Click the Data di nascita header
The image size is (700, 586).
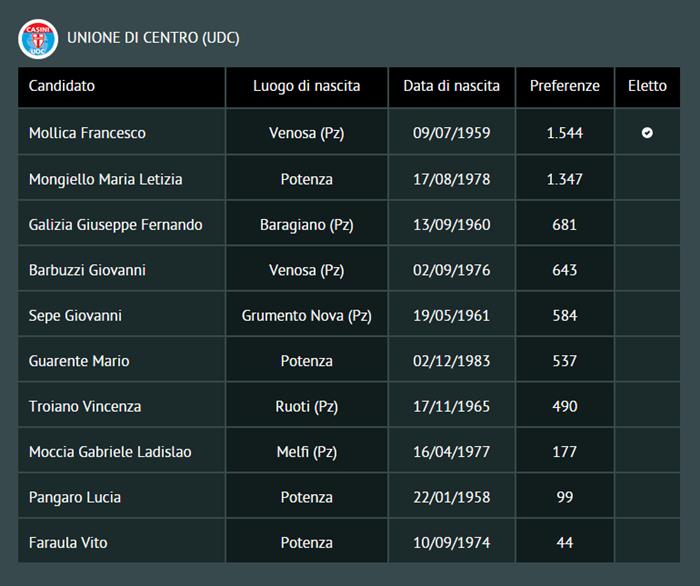[x=451, y=86]
